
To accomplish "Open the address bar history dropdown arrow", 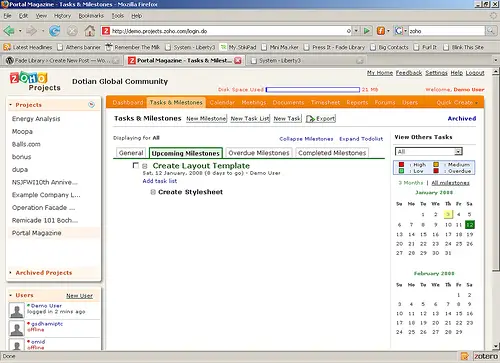I will point(356,31).
